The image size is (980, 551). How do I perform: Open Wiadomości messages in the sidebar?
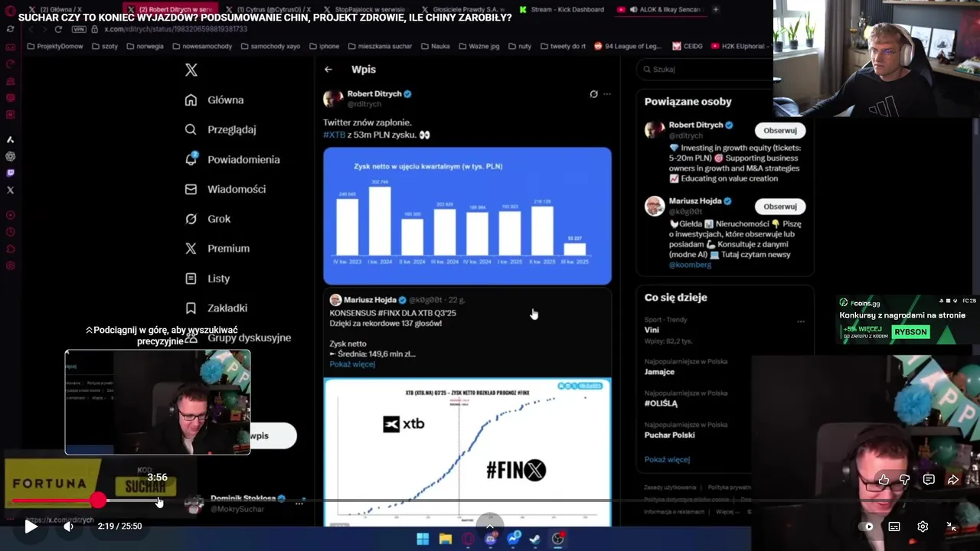click(x=225, y=189)
